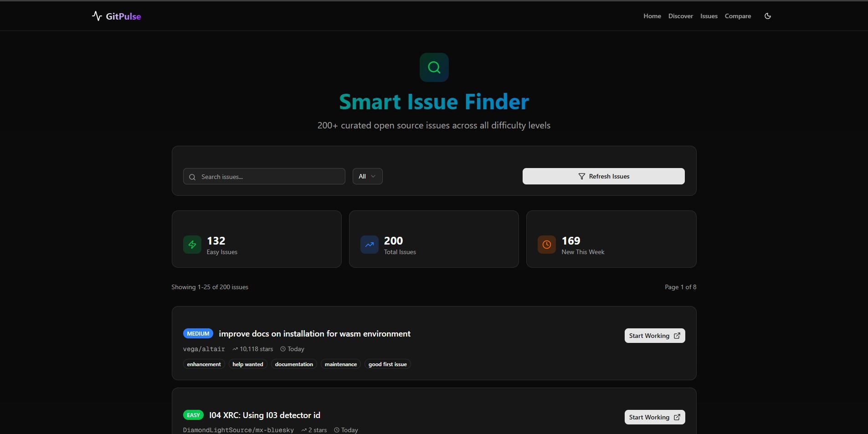Viewport: 868px width, 434px height.
Task: Click the lightning bolt icon on Easy Issues card
Action: pyautogui.click(x=192, y=245)
